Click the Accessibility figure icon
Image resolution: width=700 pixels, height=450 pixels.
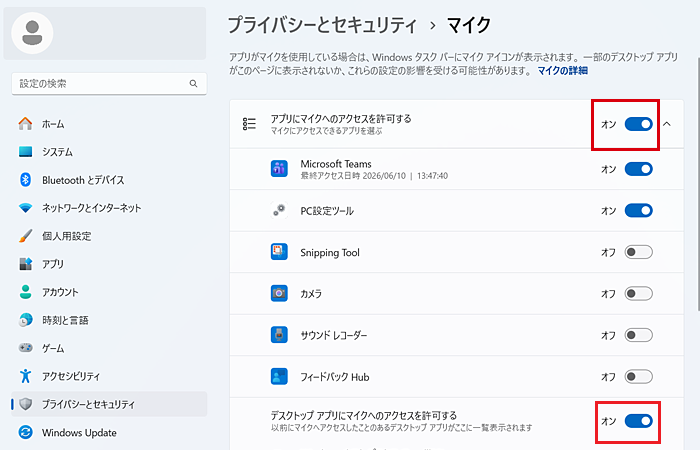(25, 376)
